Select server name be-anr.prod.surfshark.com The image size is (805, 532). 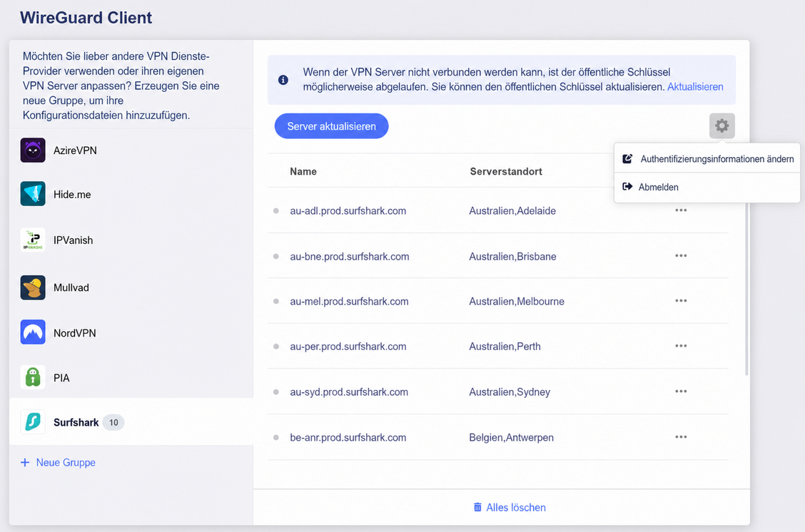coord(348,438)
